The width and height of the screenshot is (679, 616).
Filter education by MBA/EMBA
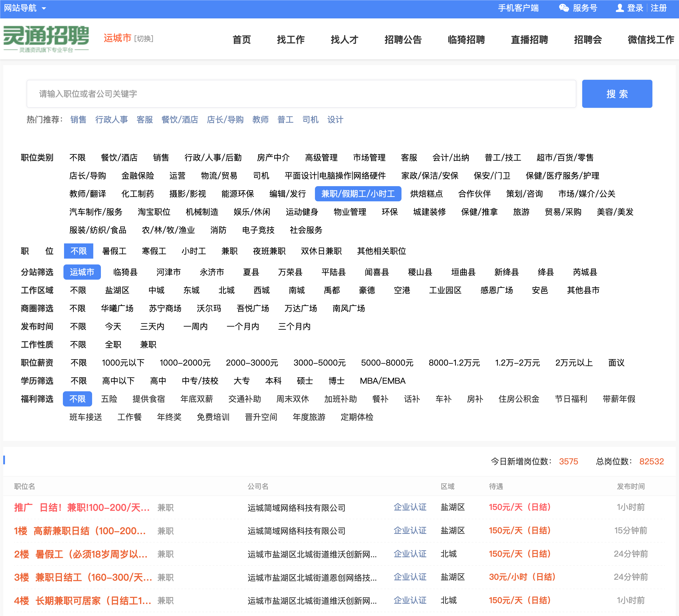pos(382,381)
